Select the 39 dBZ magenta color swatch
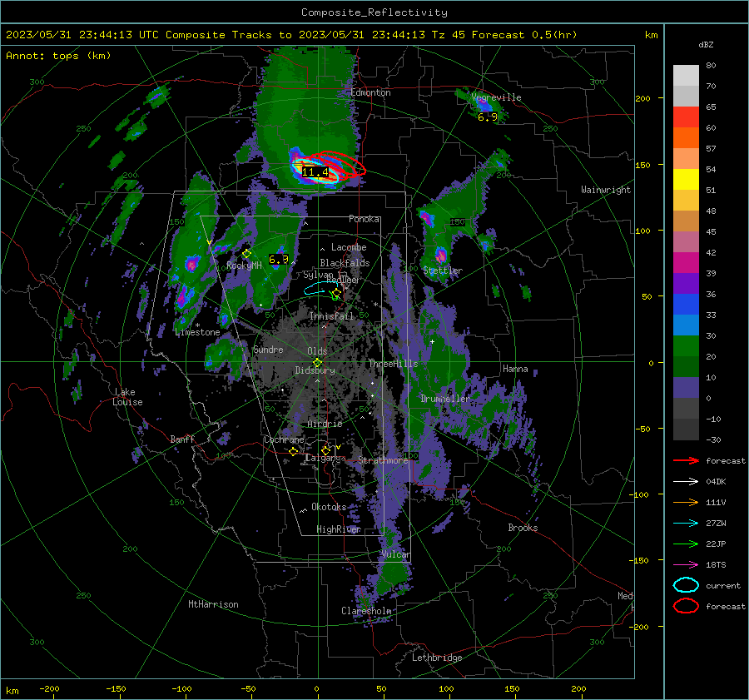This screenshot has height=700, width=749. click(686, 263)
